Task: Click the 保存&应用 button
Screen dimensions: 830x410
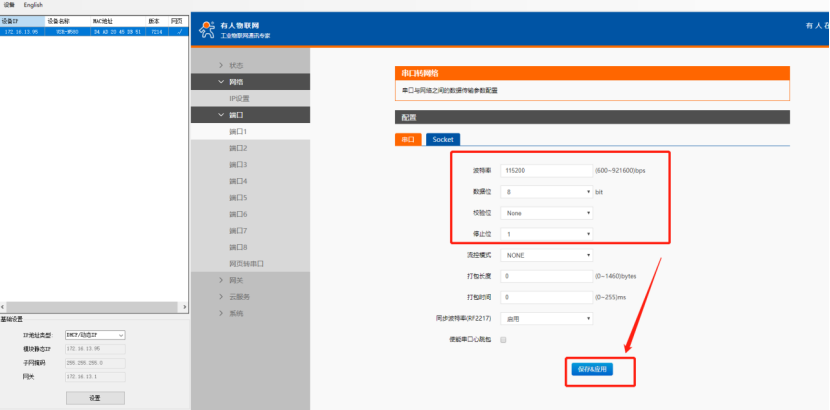Action: tap(591, 369)
